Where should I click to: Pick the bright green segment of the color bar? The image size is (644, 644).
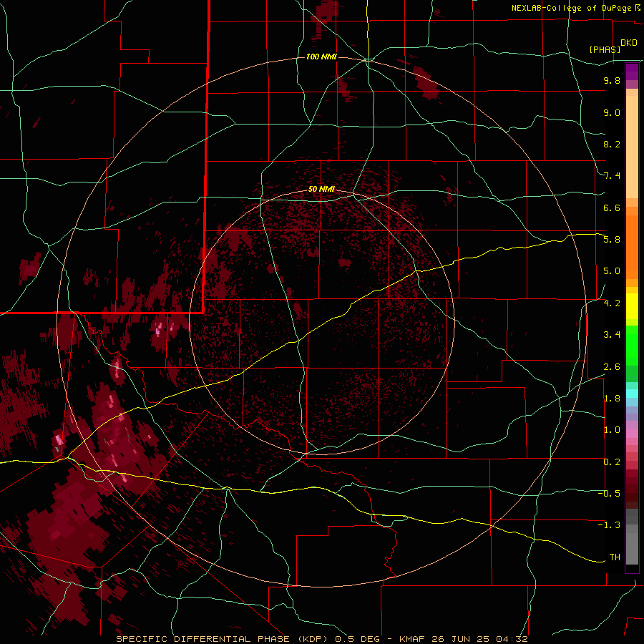coord(632,344)
